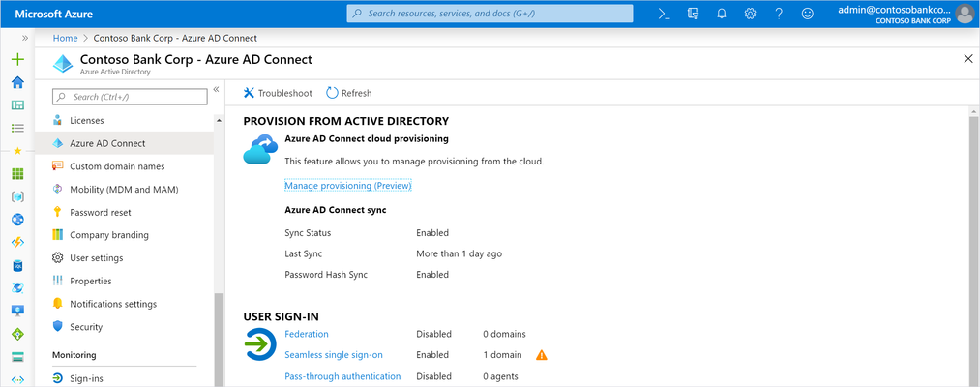Close the Azure AD Connect blade
This screenshot has height=387, width=980.
point(968,59)
